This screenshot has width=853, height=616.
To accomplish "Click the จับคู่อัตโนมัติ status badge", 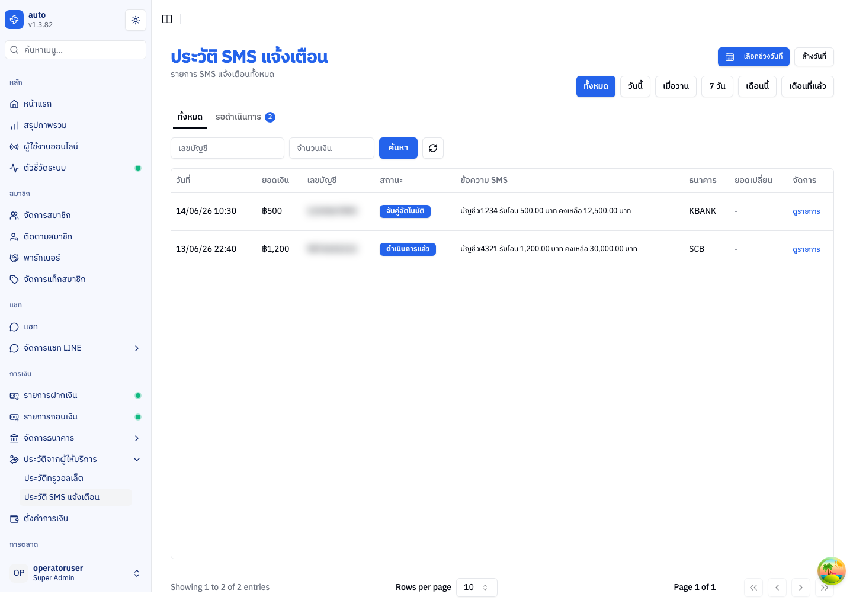I will [x=405, y=211].
